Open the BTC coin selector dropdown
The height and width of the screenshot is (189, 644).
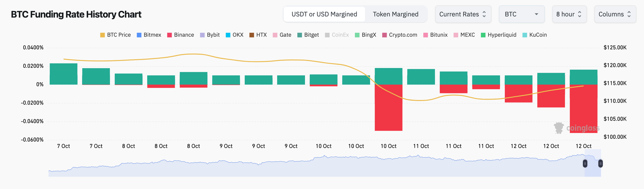pos(521,14)
